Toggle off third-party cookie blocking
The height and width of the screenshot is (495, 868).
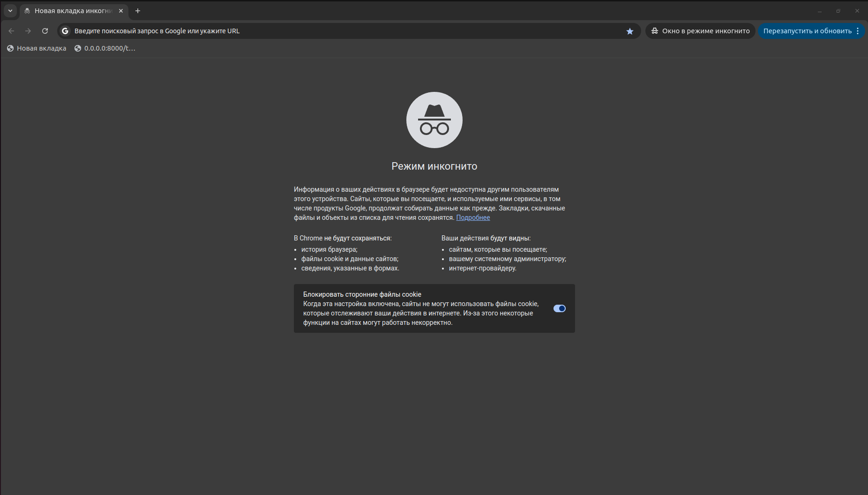(559, 308)
